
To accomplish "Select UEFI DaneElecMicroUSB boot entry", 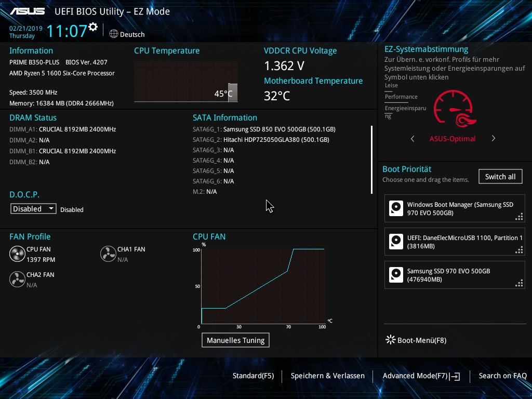I will (x=455, y=242).
